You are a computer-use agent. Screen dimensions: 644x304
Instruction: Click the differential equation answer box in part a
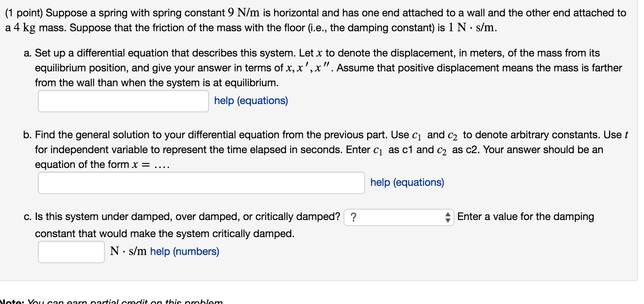(123, 101)
